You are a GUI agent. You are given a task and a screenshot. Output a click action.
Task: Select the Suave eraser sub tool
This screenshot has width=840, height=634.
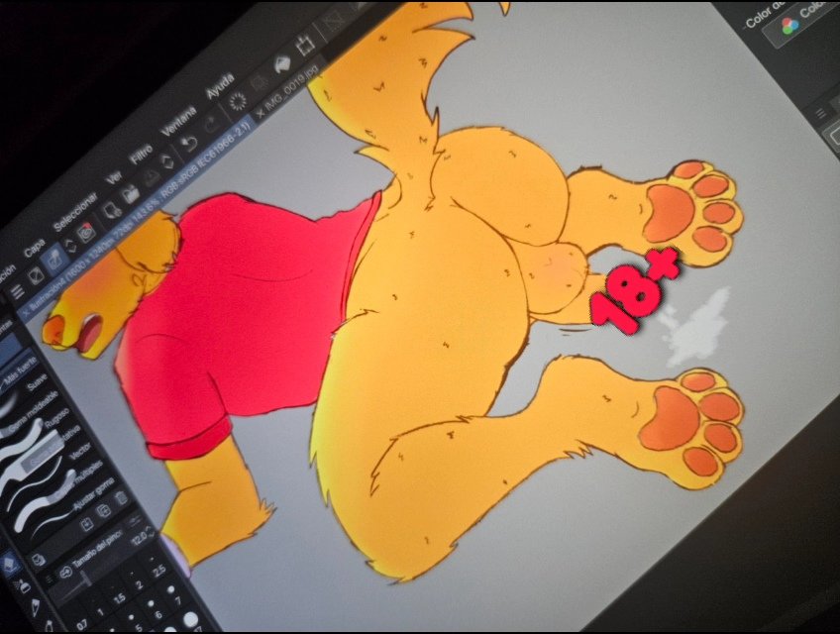click(37, 382)
